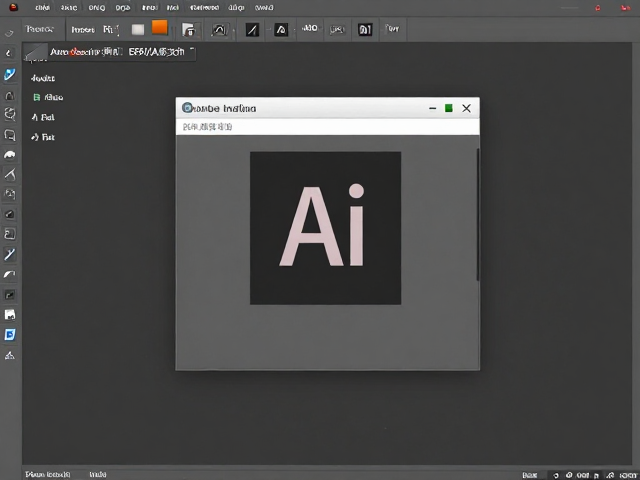
Task: Click the document tab with gray thumbnail
Action: [109, 52]
